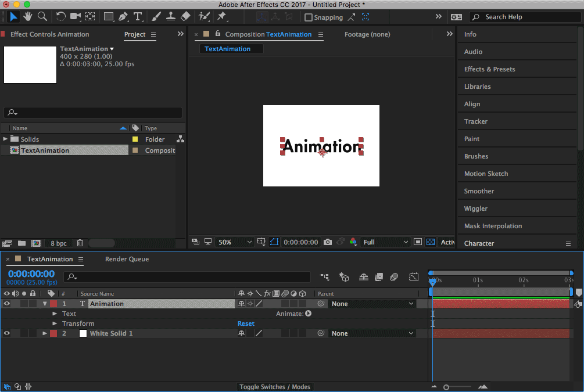Click the Search Help input field
584x392 pixels.
click(x=526, y=17)
